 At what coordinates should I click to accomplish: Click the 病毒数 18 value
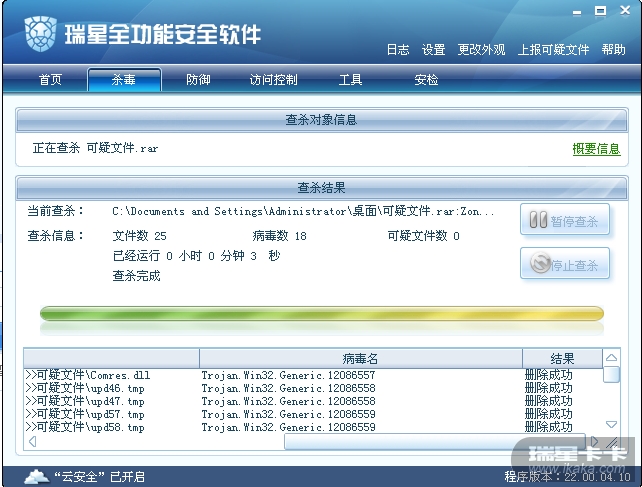[280, 236]
